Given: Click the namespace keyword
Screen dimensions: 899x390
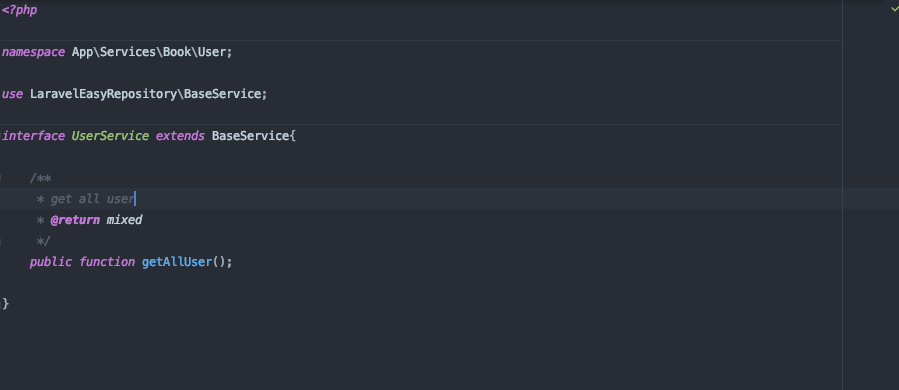Looking at the screenshot, I should point(33,52).
